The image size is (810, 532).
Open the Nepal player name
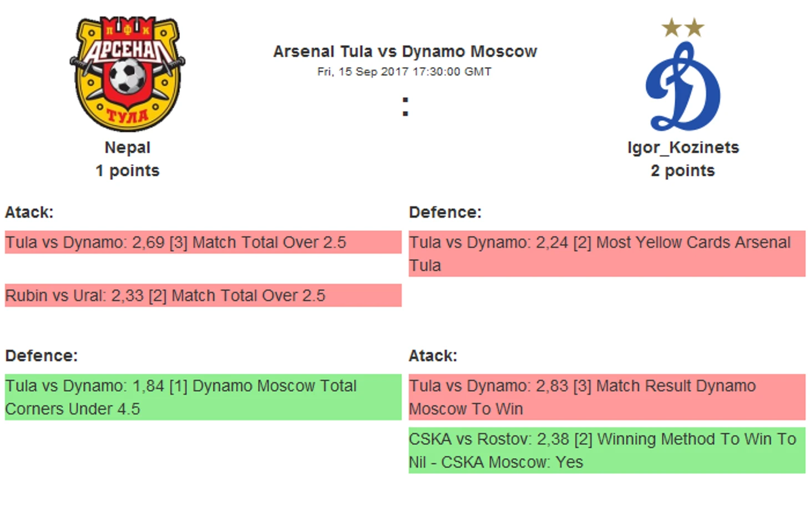tap(128, 148)
